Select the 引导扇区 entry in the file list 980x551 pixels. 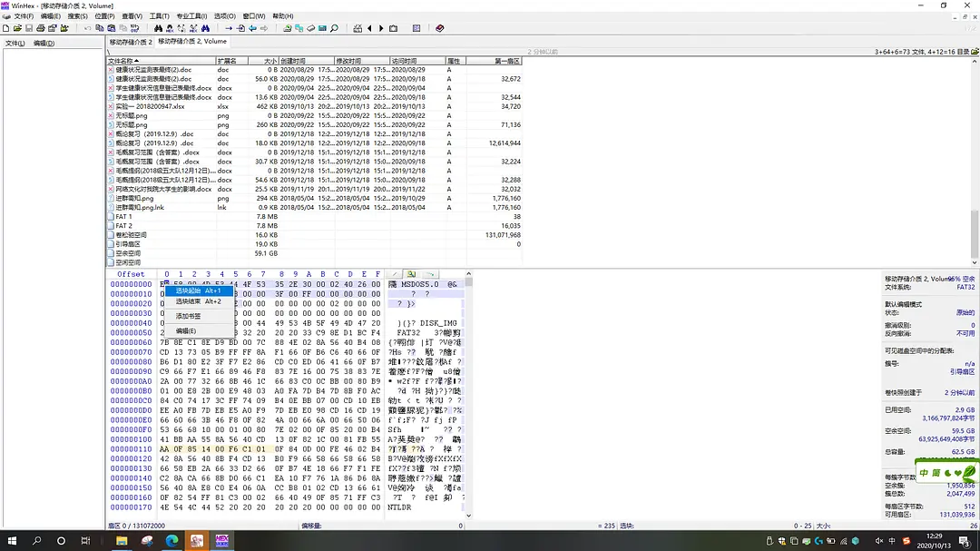tap(127, 244)
